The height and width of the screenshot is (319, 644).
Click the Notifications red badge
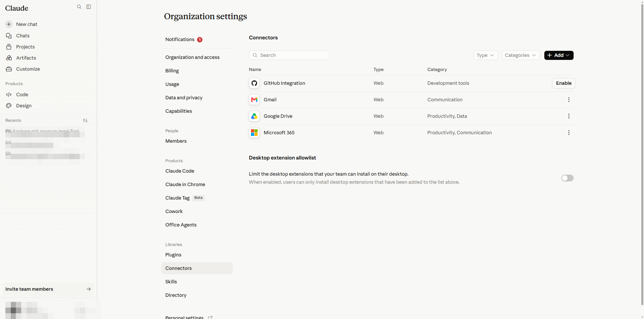coord(200,40)
